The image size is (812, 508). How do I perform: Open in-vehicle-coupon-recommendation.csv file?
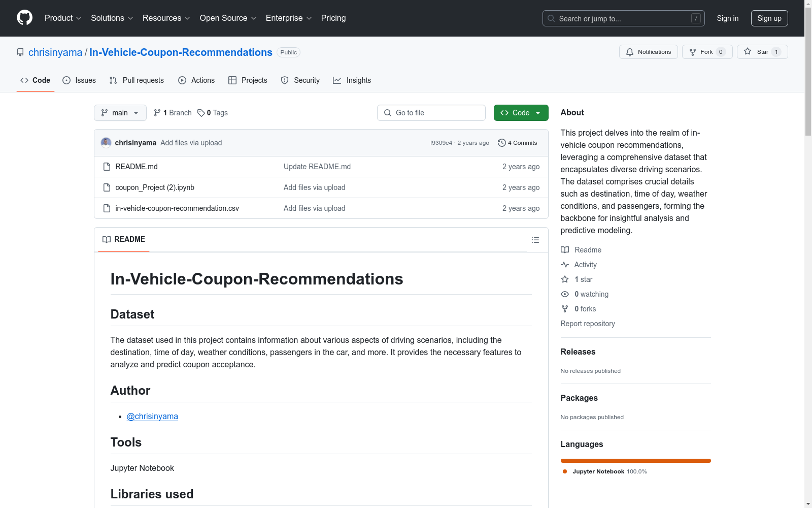coord(177,208)
